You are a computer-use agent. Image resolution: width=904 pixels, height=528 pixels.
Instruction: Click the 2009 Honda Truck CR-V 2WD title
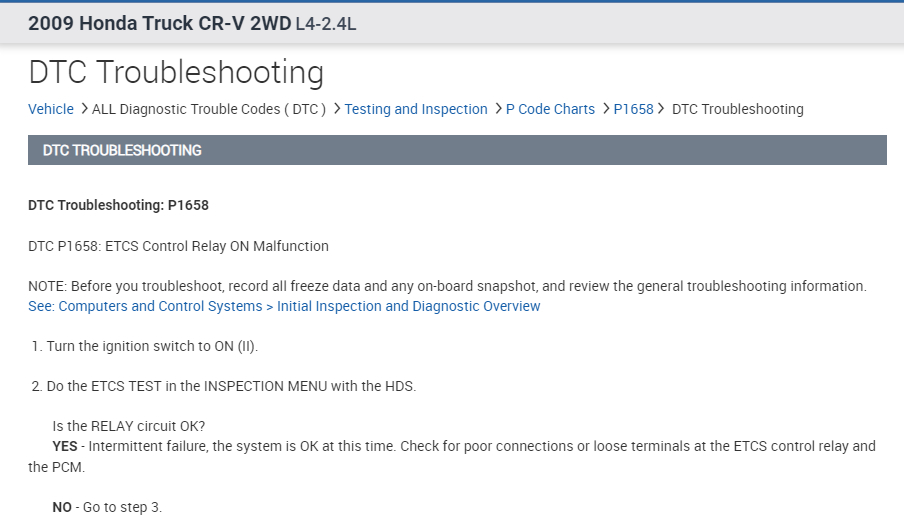pyautogui.click(x=159, y=23)
